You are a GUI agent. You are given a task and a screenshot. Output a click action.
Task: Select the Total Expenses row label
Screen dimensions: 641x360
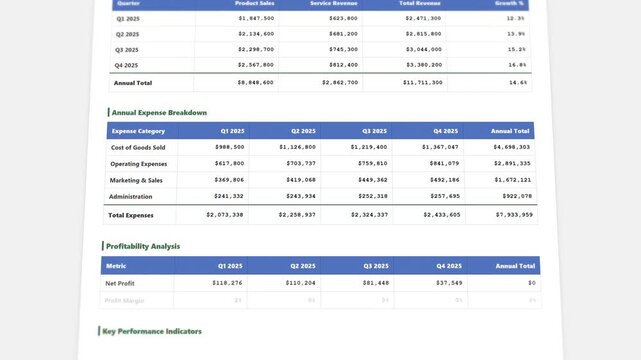pos(131,215)
